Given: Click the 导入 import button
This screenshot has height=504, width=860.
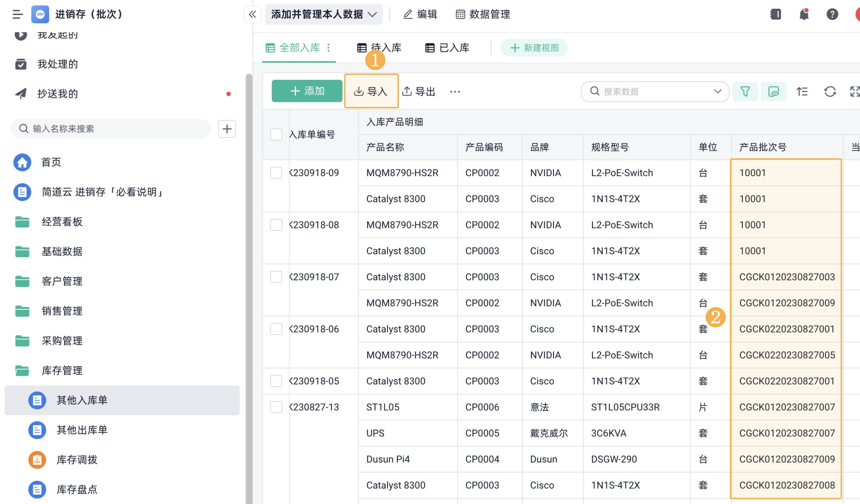Looking at the screenshot, I should [371, 91].
